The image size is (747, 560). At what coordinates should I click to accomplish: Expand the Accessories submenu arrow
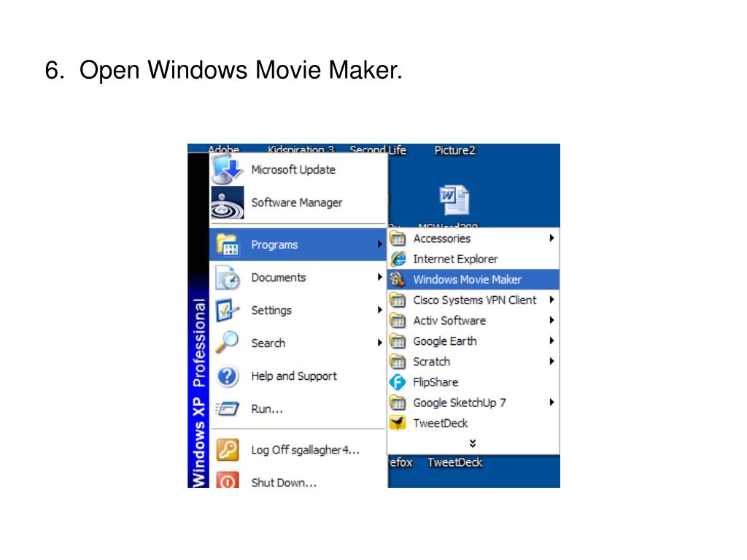pos(551,238)
